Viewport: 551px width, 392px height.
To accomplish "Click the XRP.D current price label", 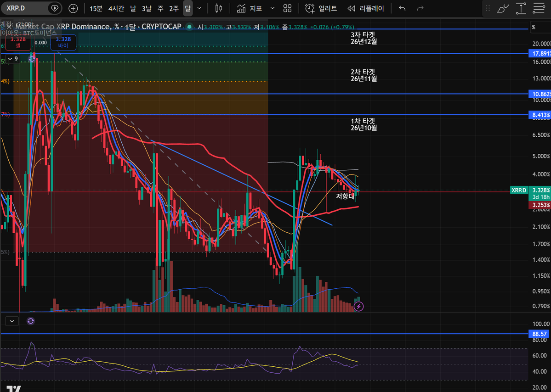I will coord(519,190).
